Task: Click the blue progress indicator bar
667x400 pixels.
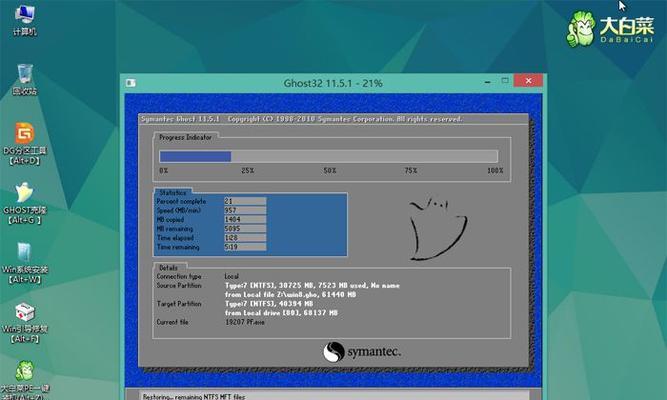Action: pyautogui.click(x=195, y=157)
